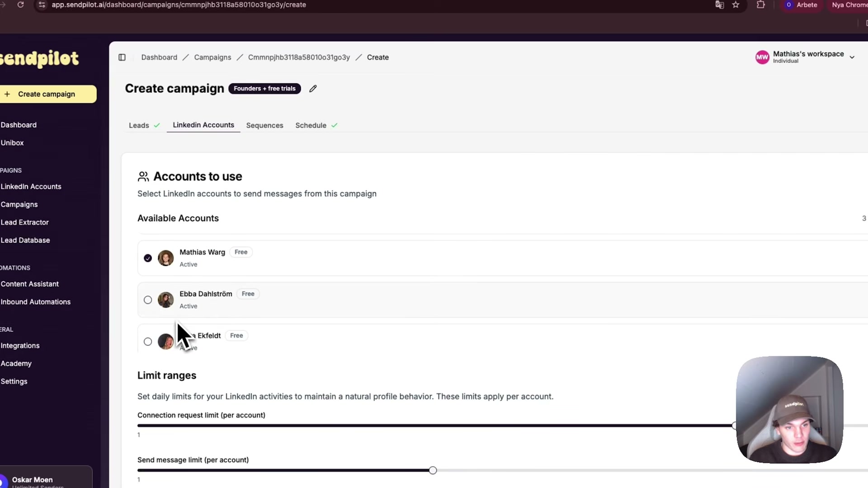
Task: Deselect the Mathias Warg account
Action: [148, 258]
